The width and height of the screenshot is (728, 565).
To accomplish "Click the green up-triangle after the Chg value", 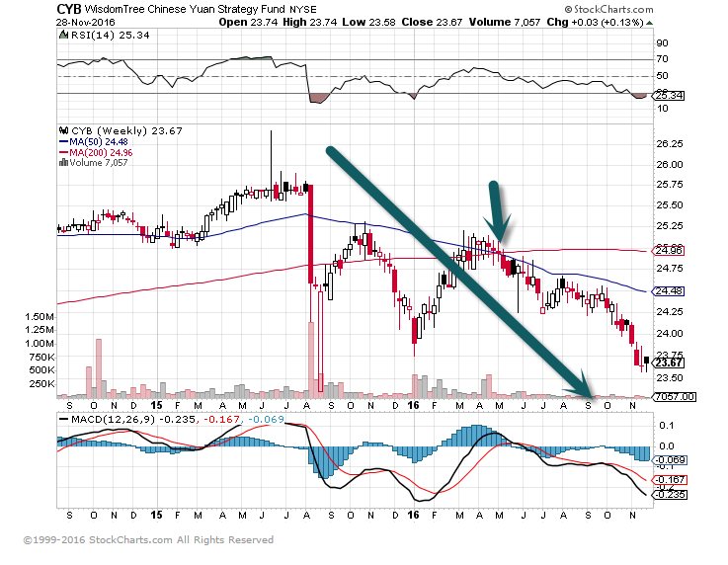I will coord(649,23).
